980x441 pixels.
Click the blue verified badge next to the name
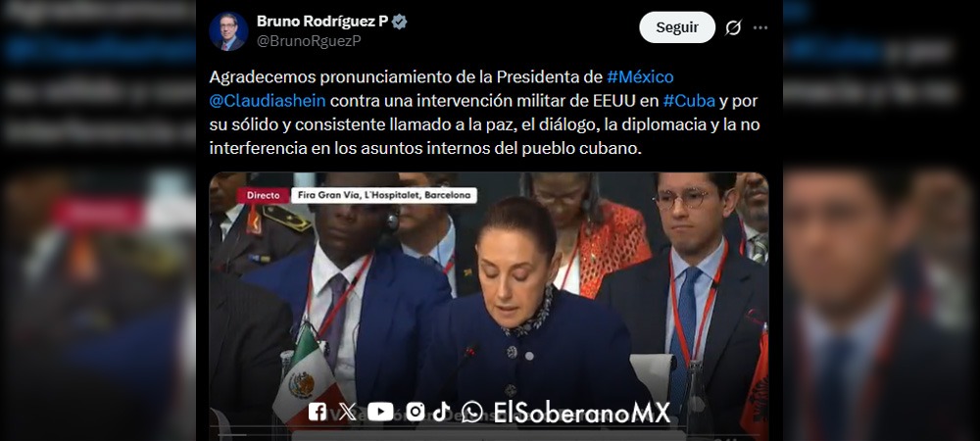coord(400,22)
